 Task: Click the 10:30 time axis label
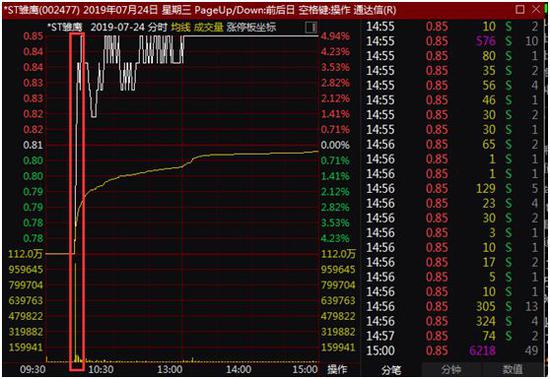(101, 369)
